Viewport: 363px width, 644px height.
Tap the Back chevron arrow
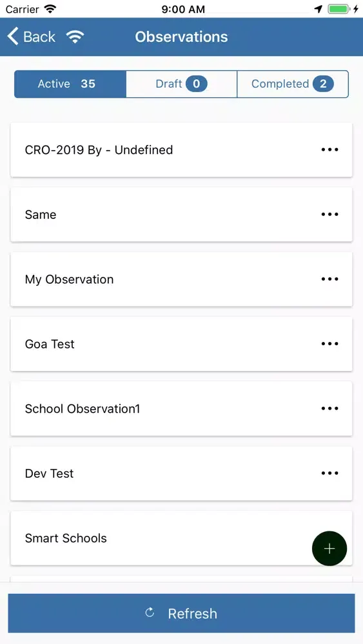click(x=13, y=37)
